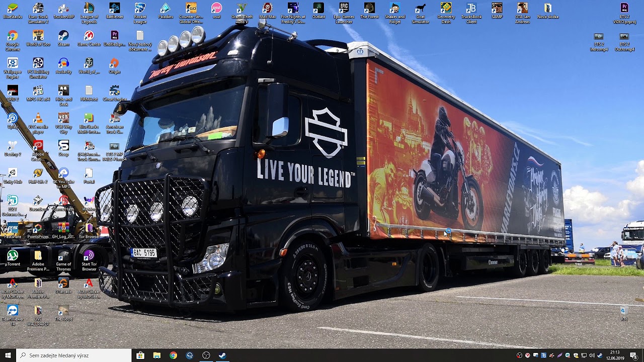644x362 pixels.
Task: Open 4K YouTube to MP3 shortcut
Action: pyautogui.click(x=63, y=176)
